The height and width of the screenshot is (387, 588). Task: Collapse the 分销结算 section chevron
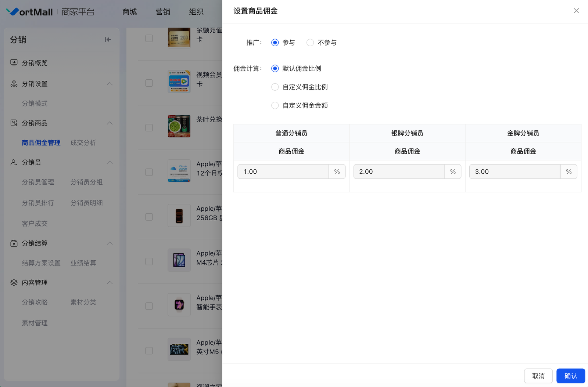pyautogui.click(x=110, y=243)
